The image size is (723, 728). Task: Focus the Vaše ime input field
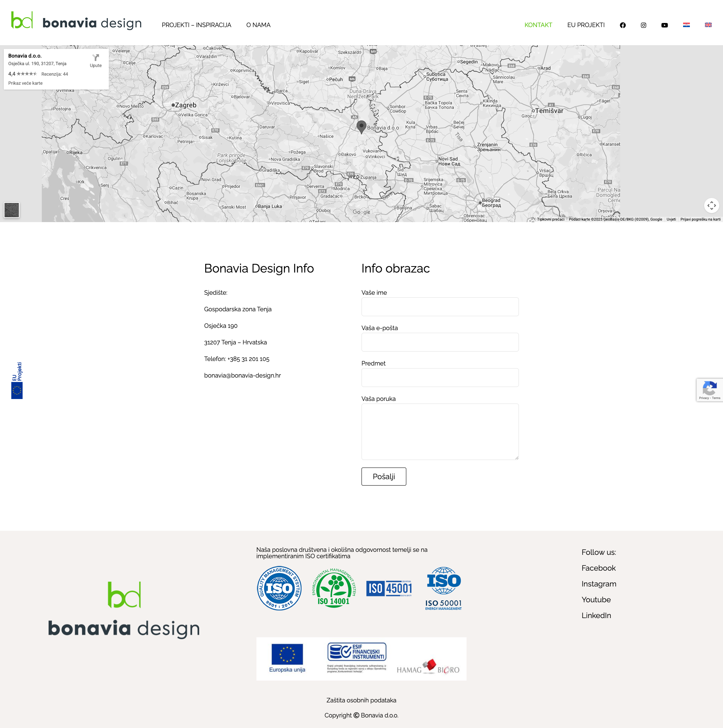tap(439, 307)
